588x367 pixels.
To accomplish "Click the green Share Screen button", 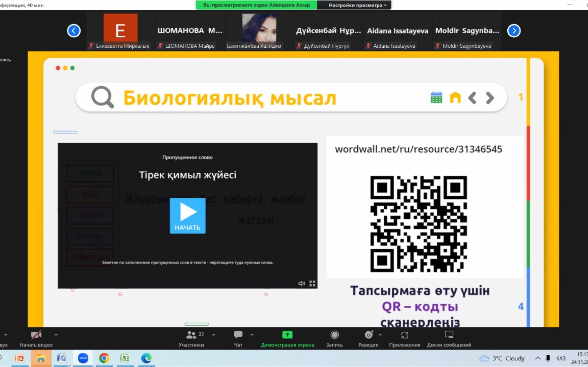I will (x=287, y=335).
